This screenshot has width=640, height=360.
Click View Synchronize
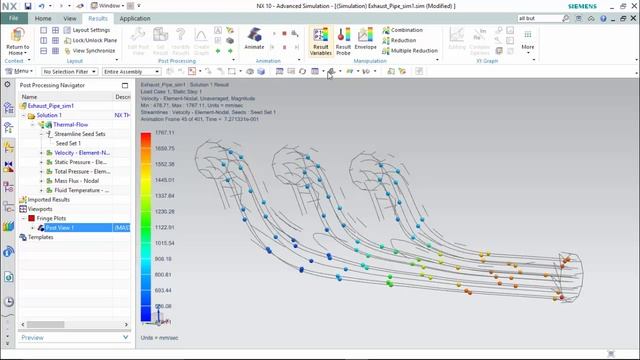tap(89, 51)
